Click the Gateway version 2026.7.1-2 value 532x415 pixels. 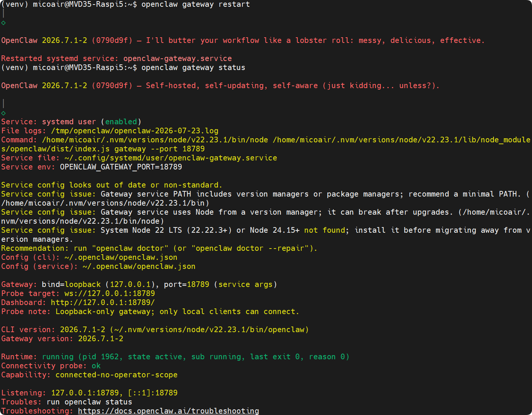(101, 339)
